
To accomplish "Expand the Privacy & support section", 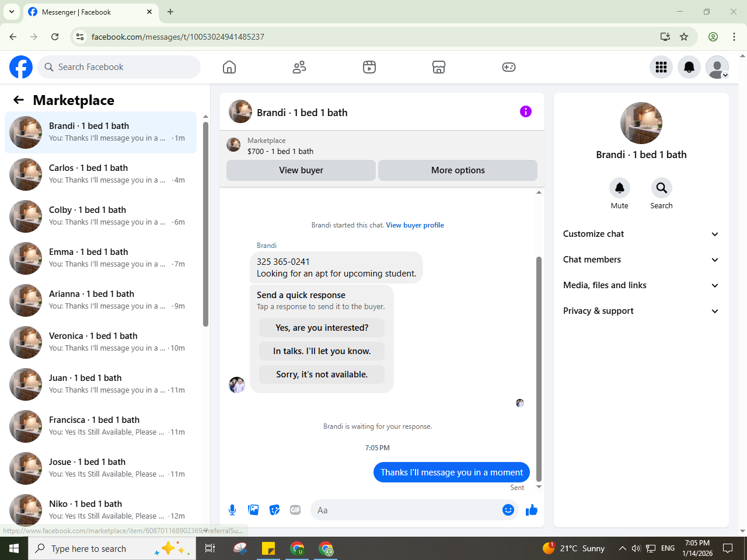I will point(641,311).
